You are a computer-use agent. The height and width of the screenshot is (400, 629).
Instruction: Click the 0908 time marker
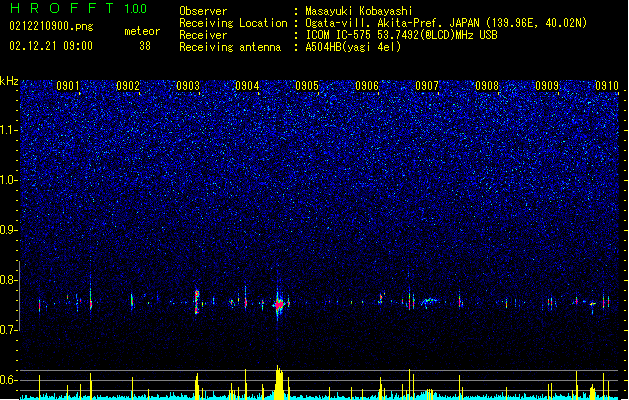(487, 86)
